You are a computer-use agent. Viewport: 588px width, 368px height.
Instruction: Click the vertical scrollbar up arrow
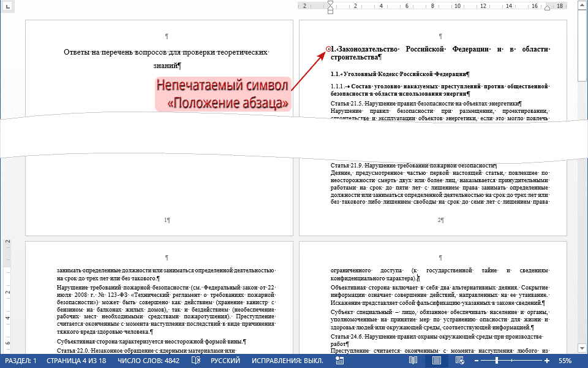[582, 5]
